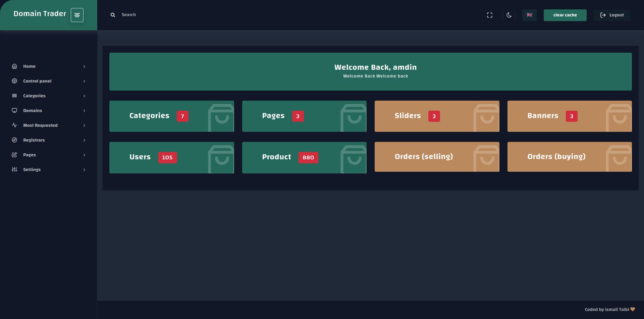The height and width of the screenshot is (319, 644).
Task: Expand the Most Requested chevron
Action: [84, 125]
